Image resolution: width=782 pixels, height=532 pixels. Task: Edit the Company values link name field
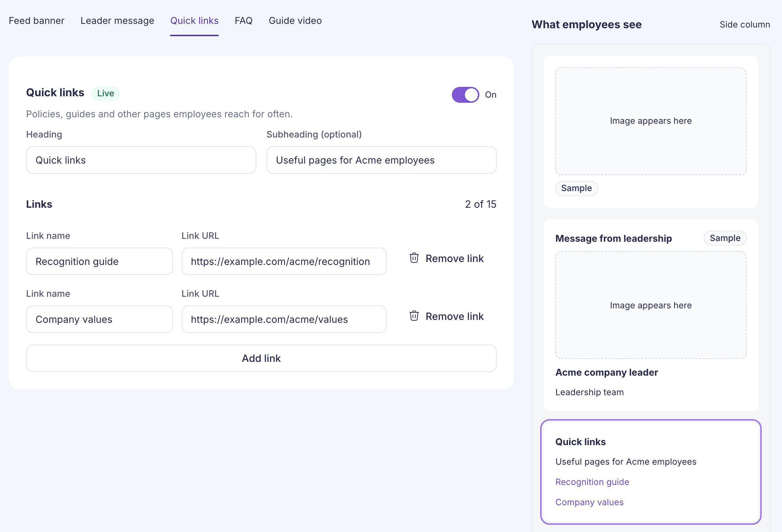point(100,319)
